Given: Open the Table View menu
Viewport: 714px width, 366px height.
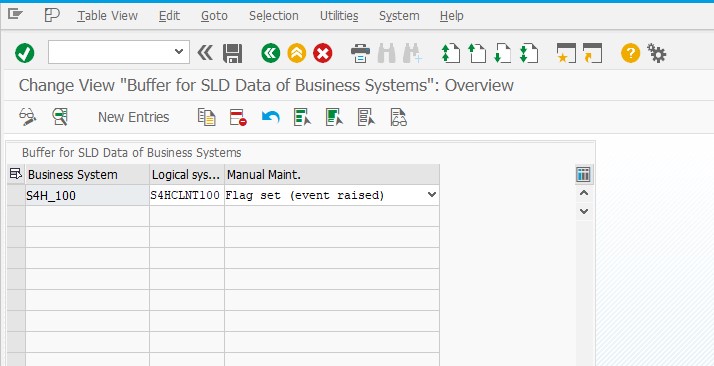Looking at the screenshot, I should 107,16.
